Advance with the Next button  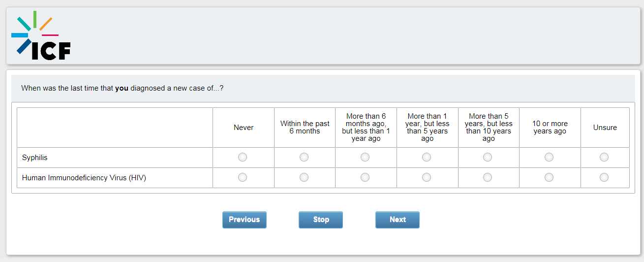click(398, 220)
